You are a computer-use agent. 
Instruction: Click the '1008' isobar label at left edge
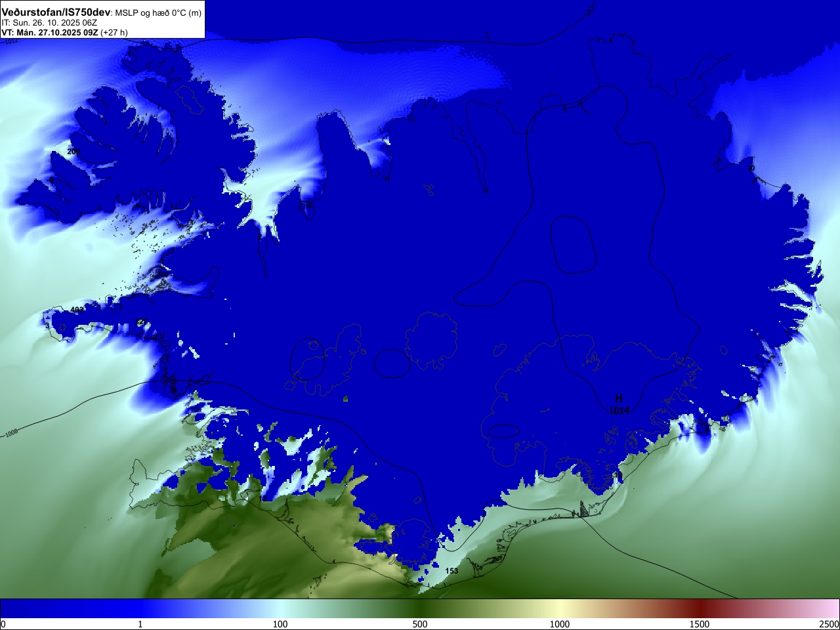pyautogui.click(x=12, y=434)
